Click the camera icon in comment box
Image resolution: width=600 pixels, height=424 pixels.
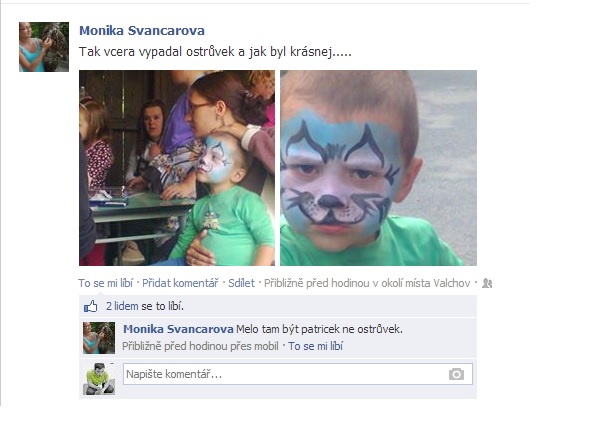[456, 374]
